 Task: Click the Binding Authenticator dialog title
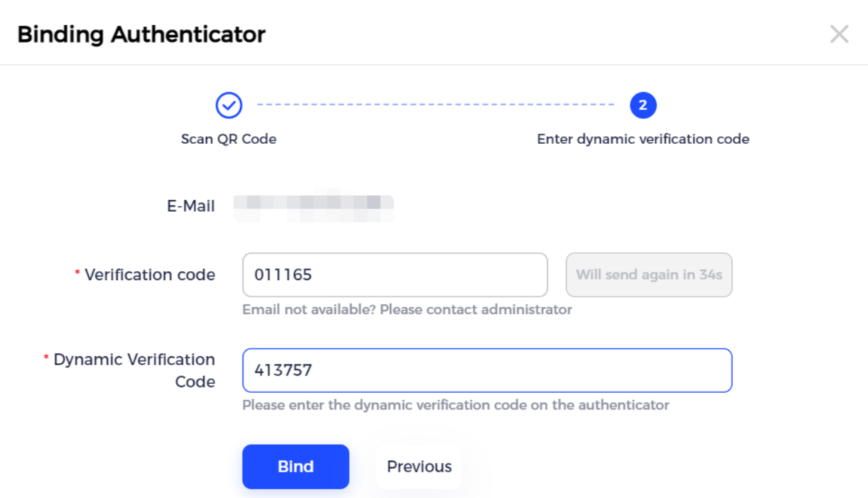[x=142, y=34]
